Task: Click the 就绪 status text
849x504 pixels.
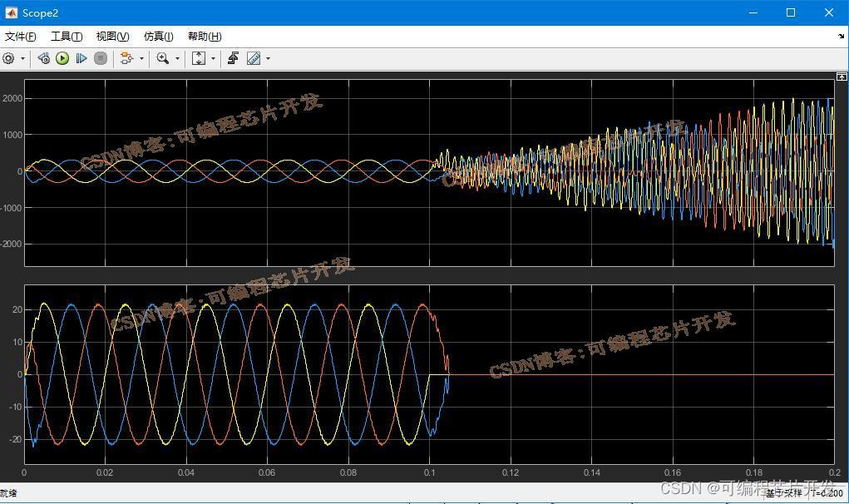Action: 8,493
